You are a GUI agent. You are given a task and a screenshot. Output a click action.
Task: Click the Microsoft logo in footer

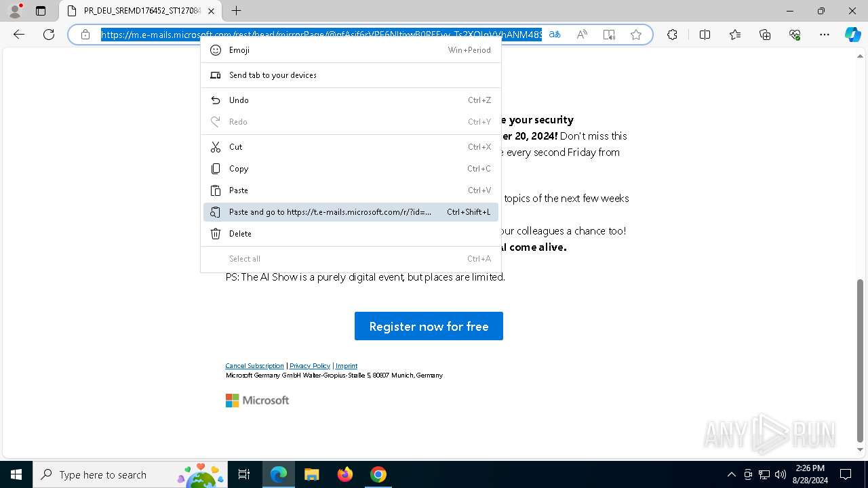pos(257,401)
